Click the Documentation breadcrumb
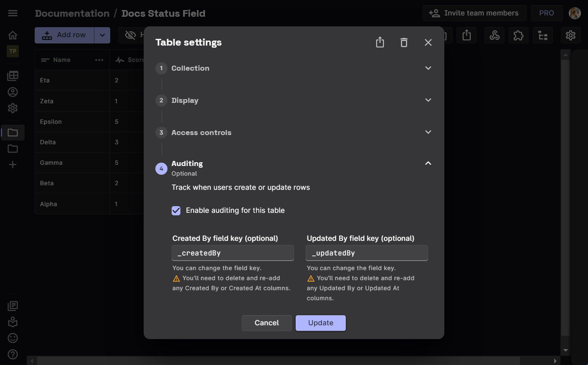588x365 pixels. coord(72,13)
